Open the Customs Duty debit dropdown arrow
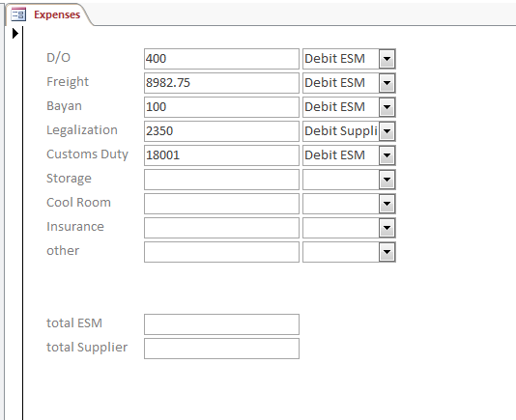The width and height of the screenshot is (516, 420). point(387,155)
